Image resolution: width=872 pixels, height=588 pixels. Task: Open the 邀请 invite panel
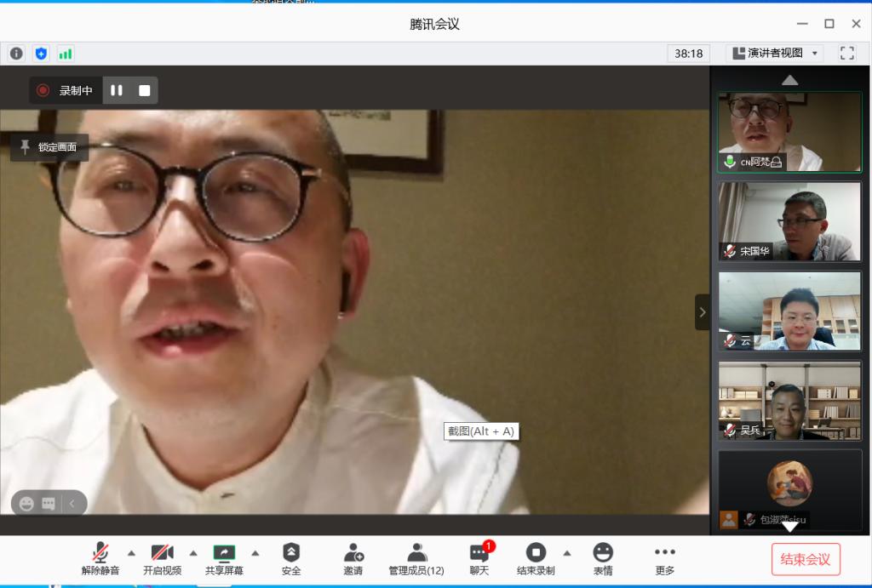point(353,558)
